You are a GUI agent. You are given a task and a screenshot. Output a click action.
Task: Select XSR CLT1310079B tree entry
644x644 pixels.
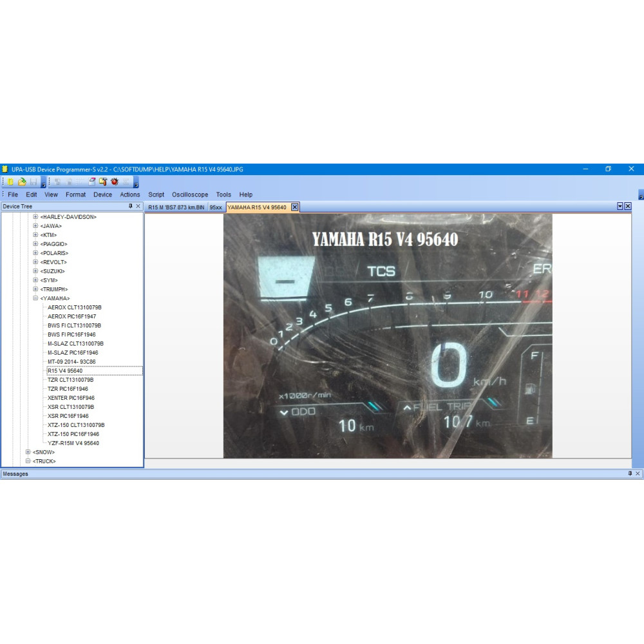coord(71,406)
